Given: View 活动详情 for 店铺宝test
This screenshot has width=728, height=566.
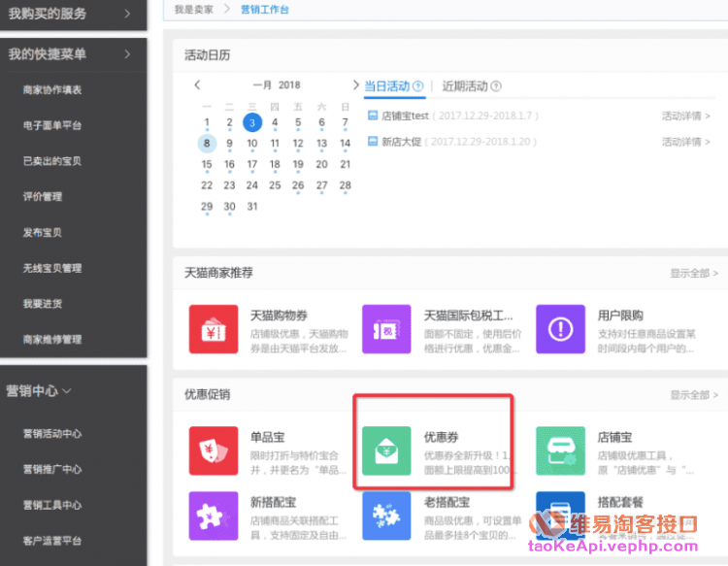Looking at the screenshot, I should (x=685, y=116).
